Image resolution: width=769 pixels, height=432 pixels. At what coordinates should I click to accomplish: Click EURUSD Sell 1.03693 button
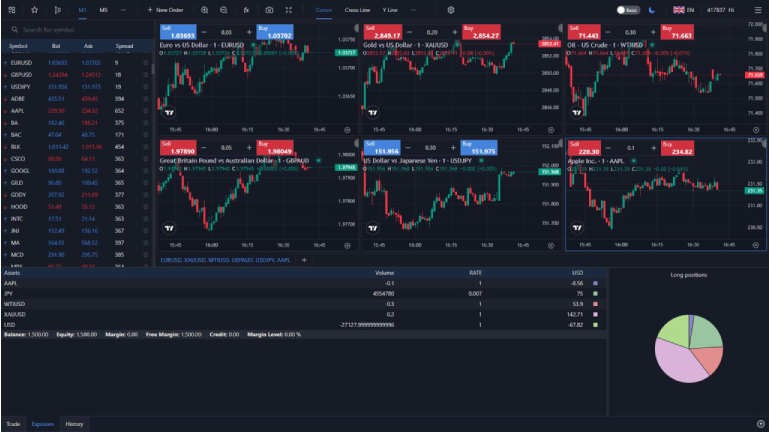(x=178, y=32)
